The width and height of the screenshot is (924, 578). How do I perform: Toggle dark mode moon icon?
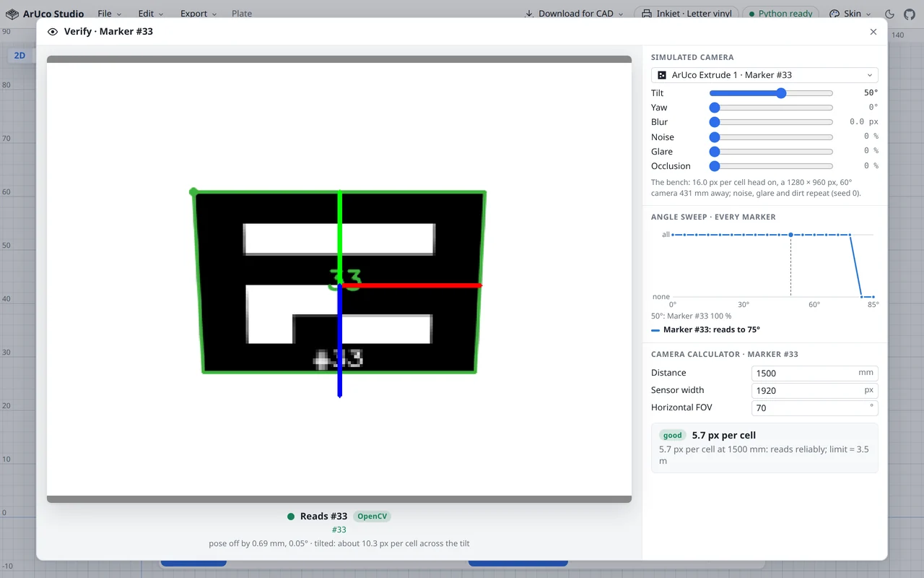(889, 14)
